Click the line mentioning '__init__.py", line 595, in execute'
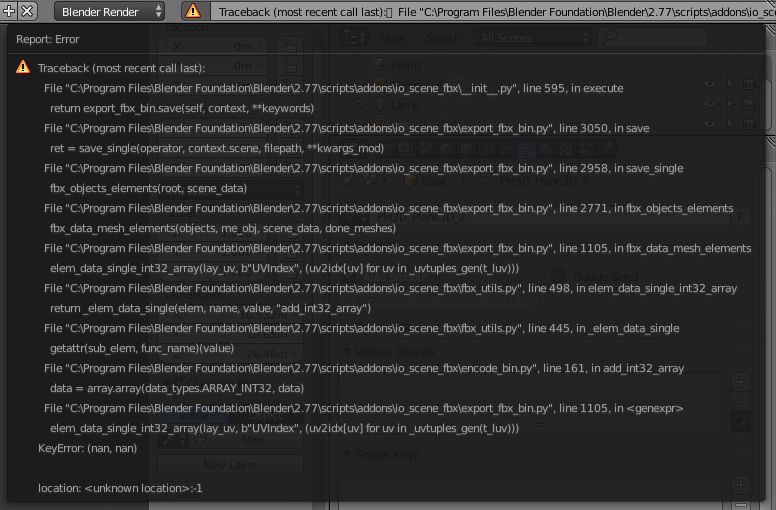The image size is (776, 510). point(334,89)
